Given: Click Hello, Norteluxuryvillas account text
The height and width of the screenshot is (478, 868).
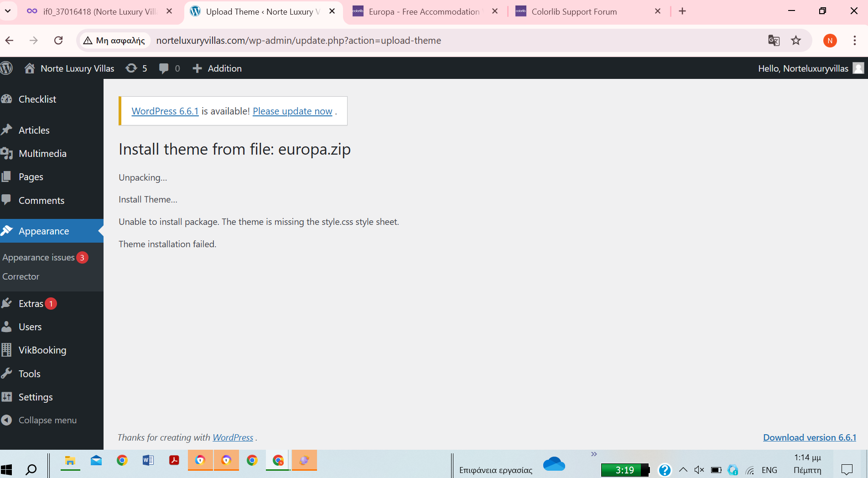Looking at the screenshot, I should 803,68.
